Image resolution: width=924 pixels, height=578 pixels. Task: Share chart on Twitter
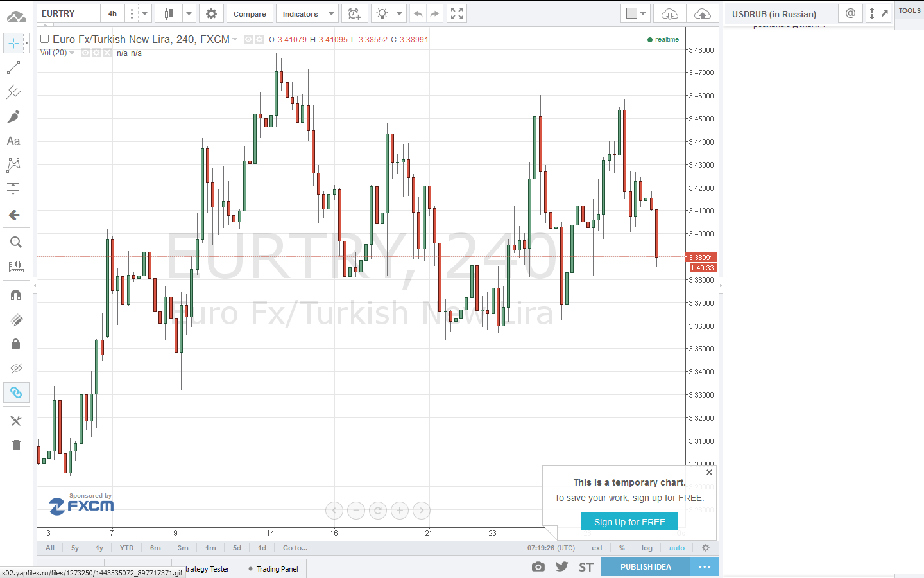[562, 566]
